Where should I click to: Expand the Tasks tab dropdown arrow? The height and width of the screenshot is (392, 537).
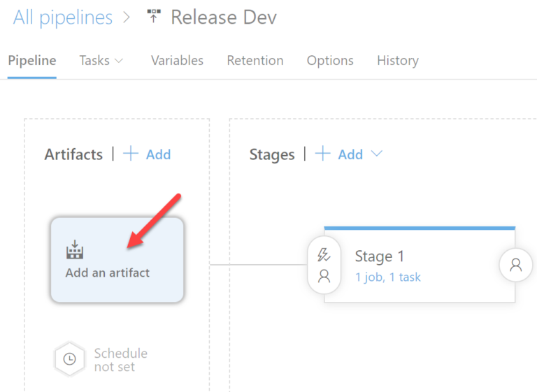click(119, 61)
